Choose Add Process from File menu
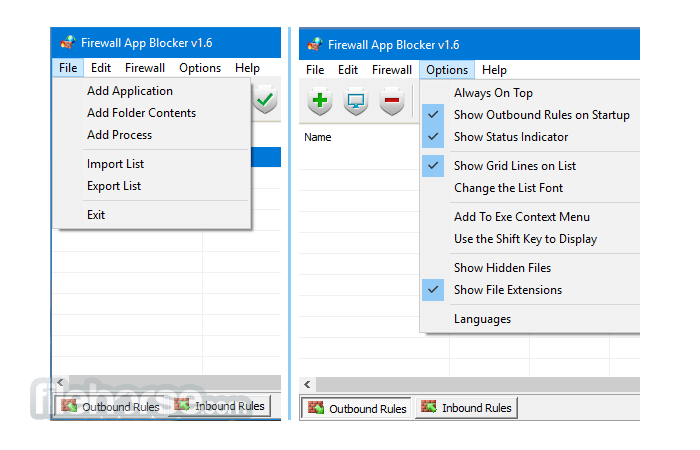 (x=152, y=135)
